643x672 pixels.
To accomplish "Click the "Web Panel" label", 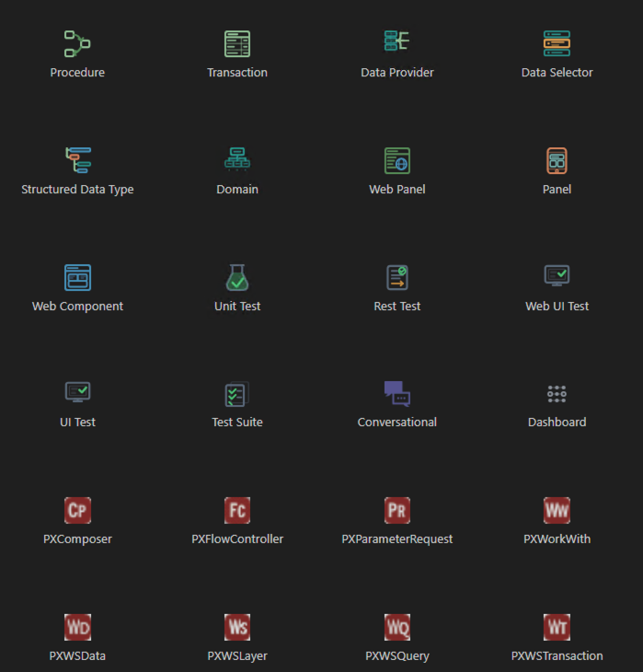I will tap(397, 190).
